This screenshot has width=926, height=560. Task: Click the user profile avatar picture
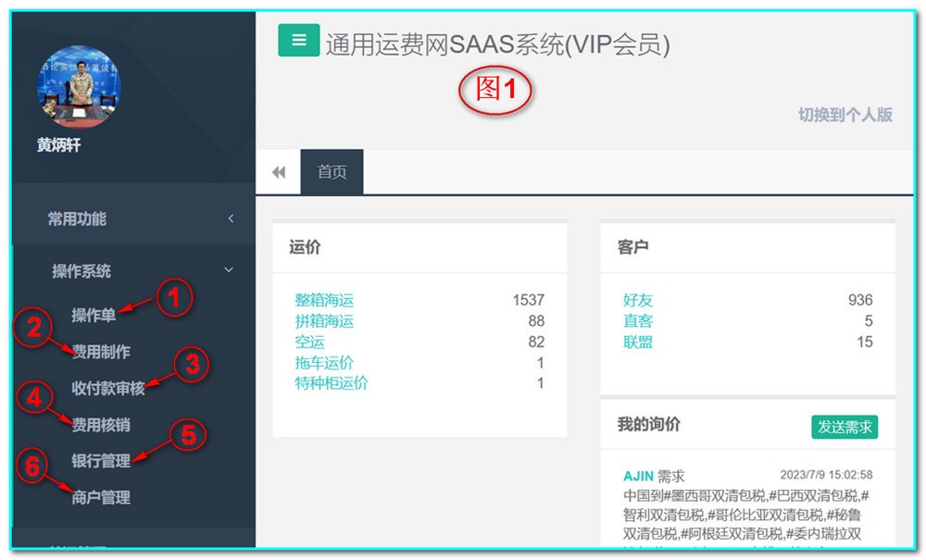79,86
